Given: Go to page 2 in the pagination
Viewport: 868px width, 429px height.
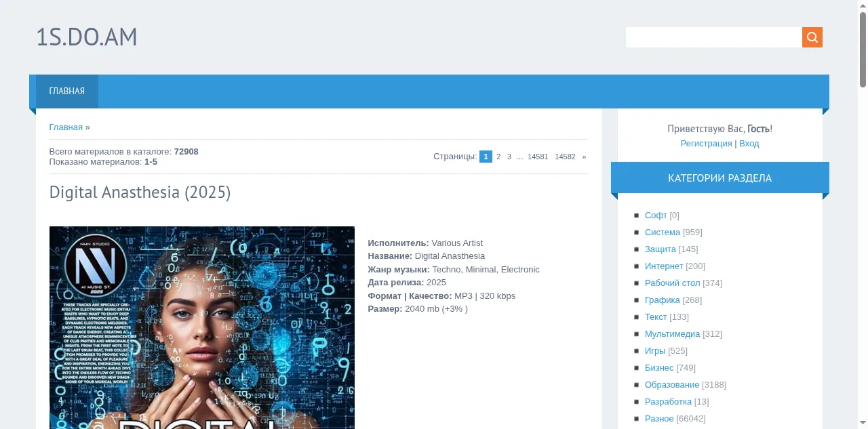Looking at the screenshot, I should pos(498,157).
